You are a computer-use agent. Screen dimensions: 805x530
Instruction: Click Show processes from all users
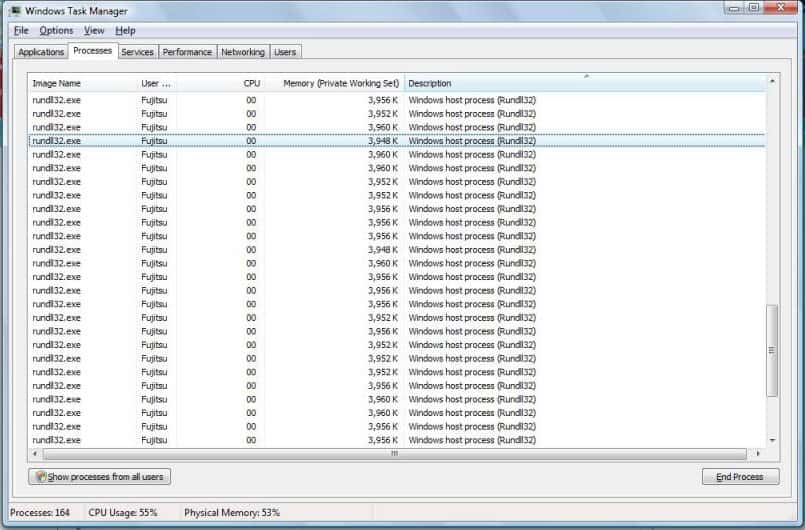(100, 477)
